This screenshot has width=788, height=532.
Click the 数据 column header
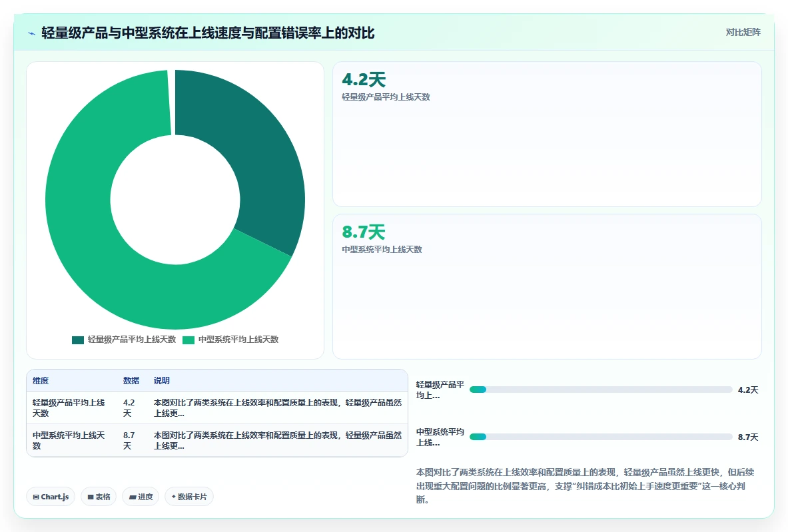tap(131, 381)
